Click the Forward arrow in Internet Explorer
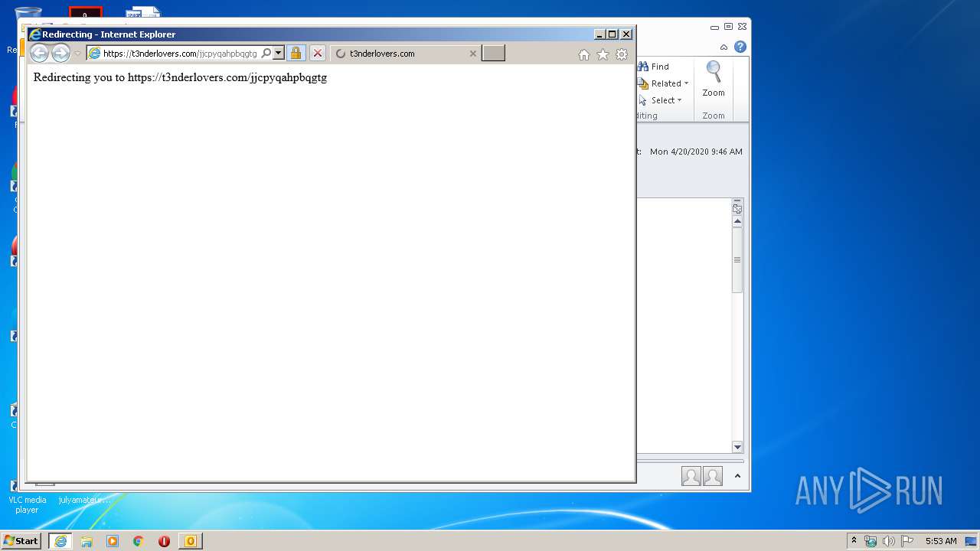Screen dimensions: 980x551 (x=60, y=53)
